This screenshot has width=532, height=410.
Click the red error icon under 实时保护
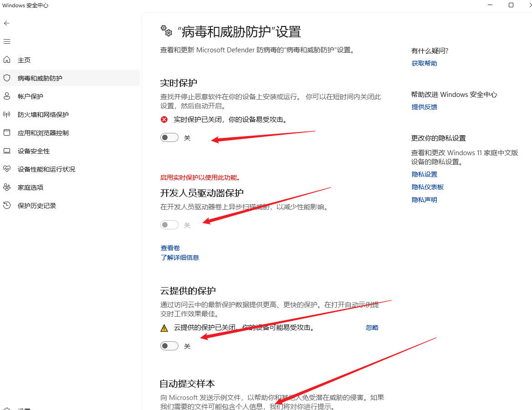click(x=164, y=119)
